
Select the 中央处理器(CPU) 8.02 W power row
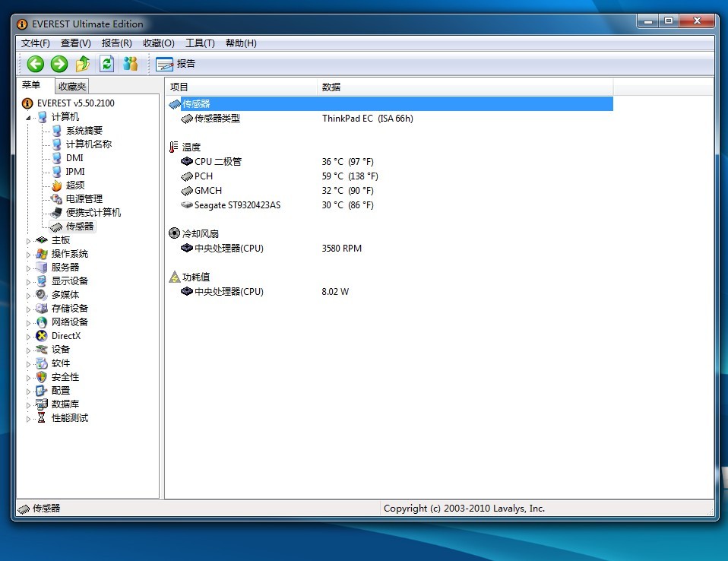pyautogui.click(x=390, y=292)
